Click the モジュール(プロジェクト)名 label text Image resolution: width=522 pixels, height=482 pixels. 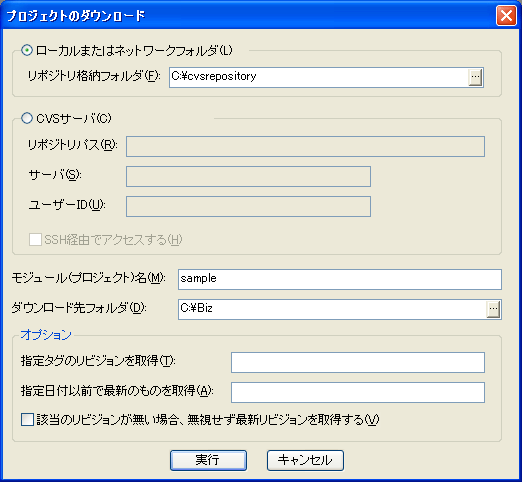point(88,278)
